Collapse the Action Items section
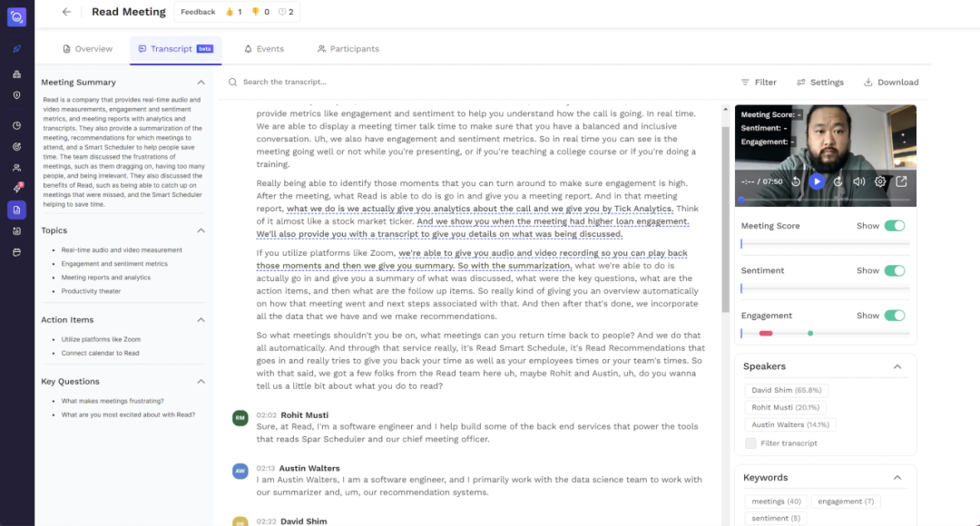The width and height of the screenshot is (980, 526). pos(201,320)
